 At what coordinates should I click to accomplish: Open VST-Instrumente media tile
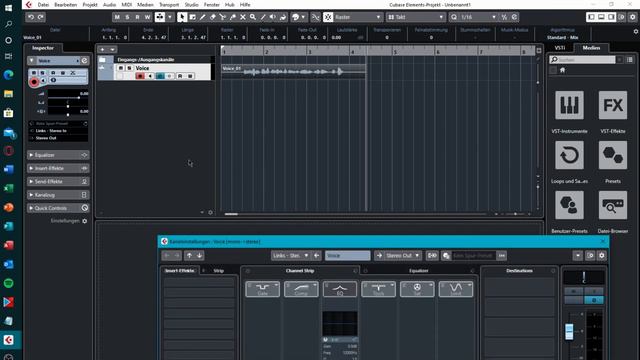(x=569, y=105)
